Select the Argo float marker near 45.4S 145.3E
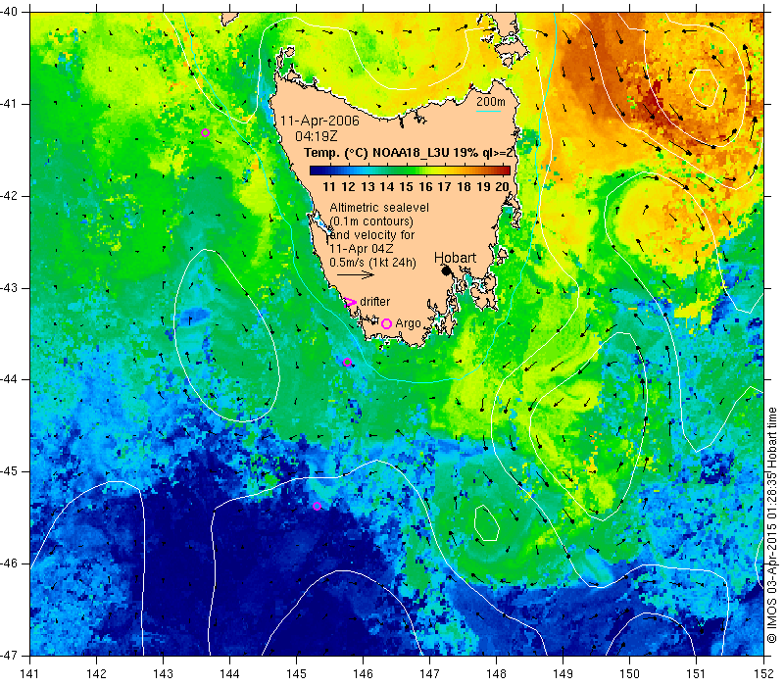Screen dimensions: 784x686 coord(317,506)
